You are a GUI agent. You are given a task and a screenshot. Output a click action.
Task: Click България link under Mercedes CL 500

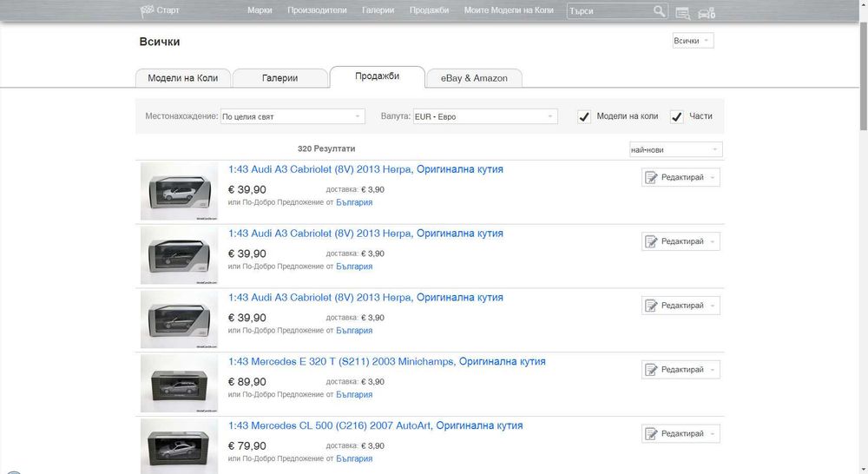tap(354, 459)
